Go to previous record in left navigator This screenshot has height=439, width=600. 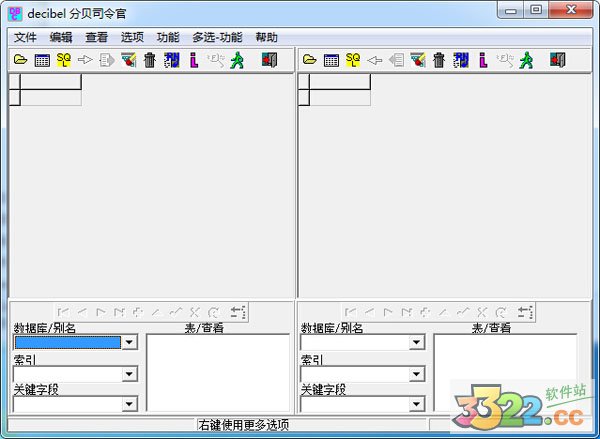tap(82, 312)
